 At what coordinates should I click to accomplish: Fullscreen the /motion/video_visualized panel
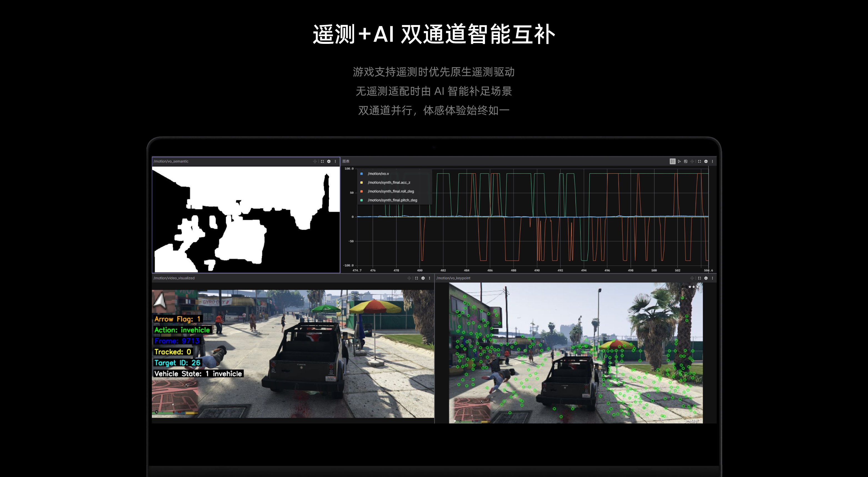tap(416, 278)
